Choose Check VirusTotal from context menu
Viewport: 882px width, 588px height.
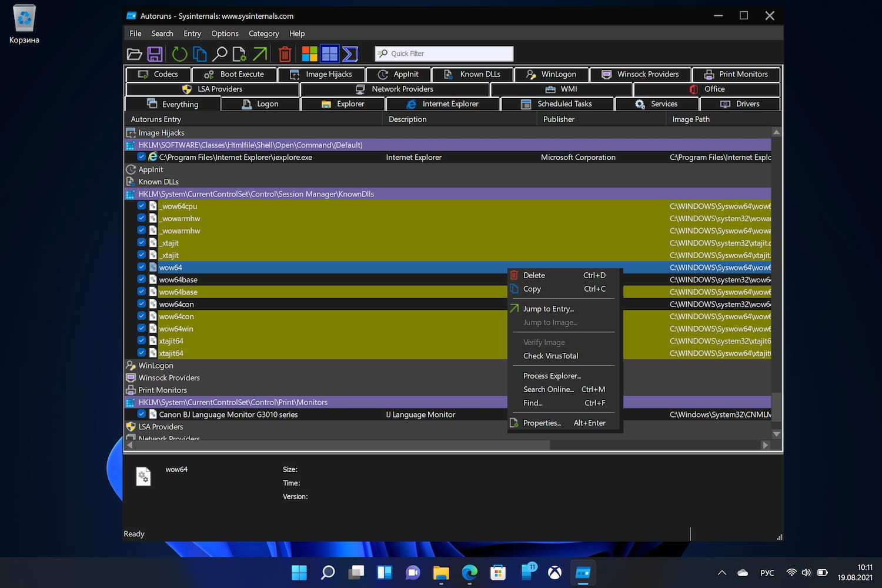(550, 356)
